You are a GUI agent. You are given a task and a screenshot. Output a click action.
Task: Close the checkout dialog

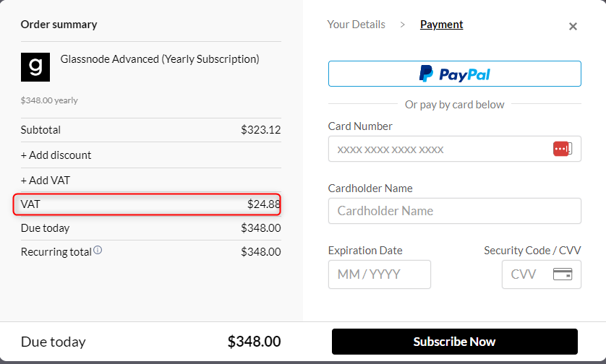click(573, 27)
